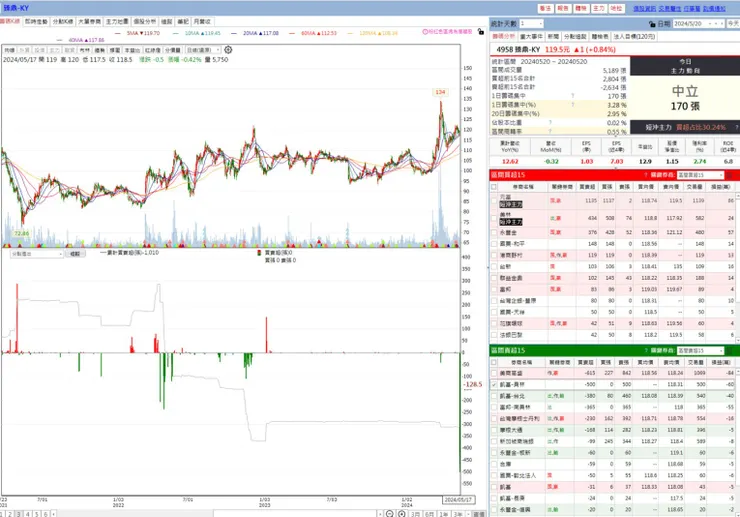Open 關鍵券商 dropdown in sell header

pyautogui.click(x=700, y=350)
